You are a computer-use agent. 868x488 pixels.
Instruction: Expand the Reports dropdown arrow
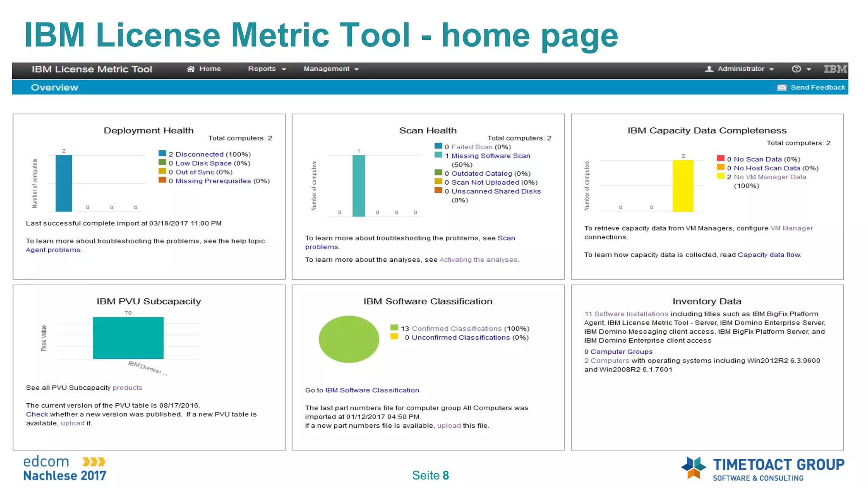(284, 69)
